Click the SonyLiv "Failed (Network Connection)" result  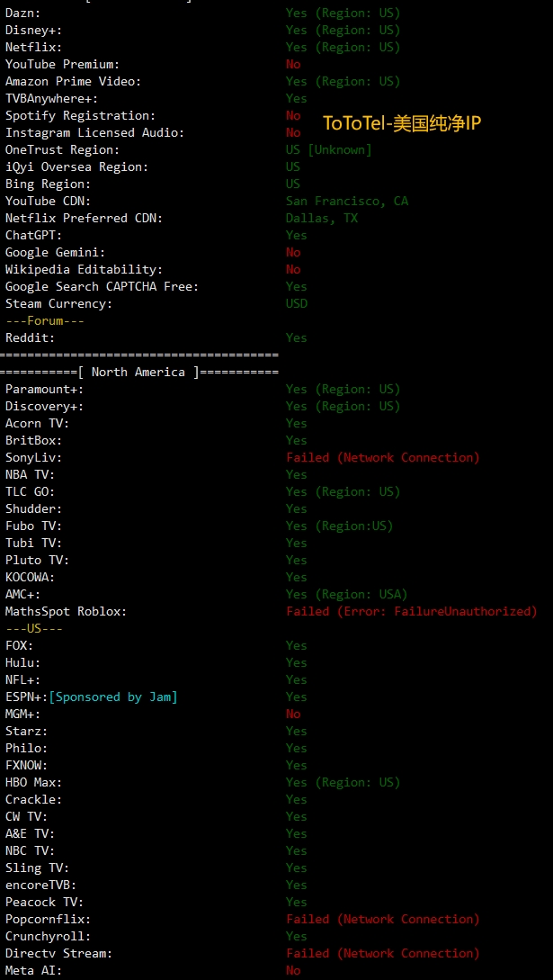[x=383, y=457]
